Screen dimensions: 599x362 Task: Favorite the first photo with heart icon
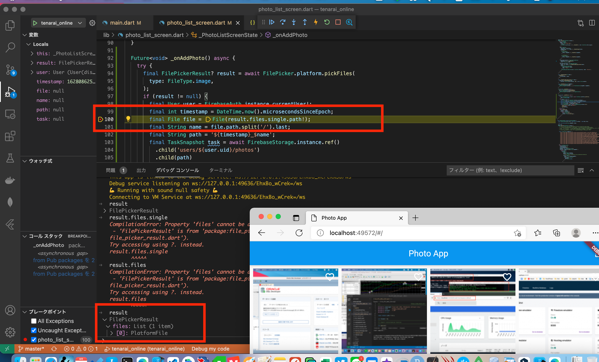tap(329, 276)
